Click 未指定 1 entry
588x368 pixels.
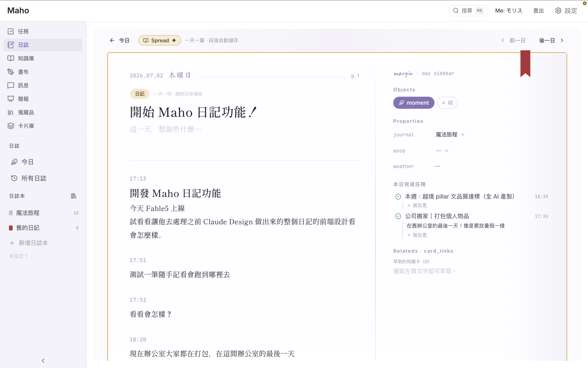(18, 256)
